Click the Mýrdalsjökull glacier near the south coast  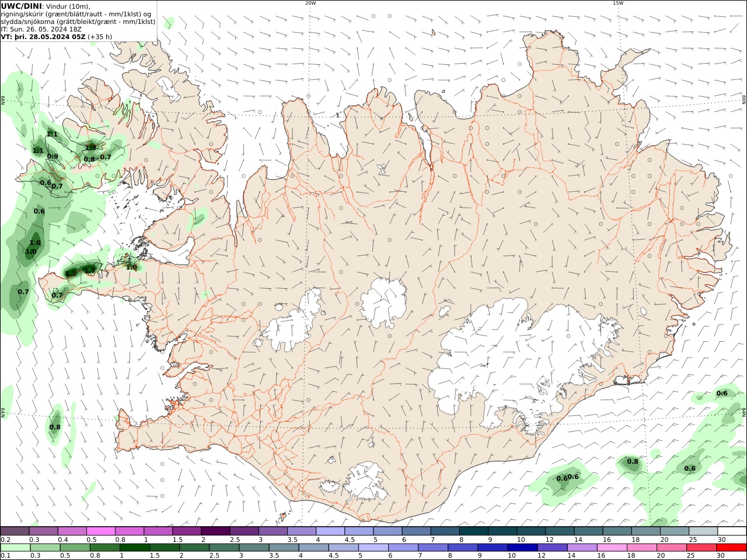[x=365, y=481]
